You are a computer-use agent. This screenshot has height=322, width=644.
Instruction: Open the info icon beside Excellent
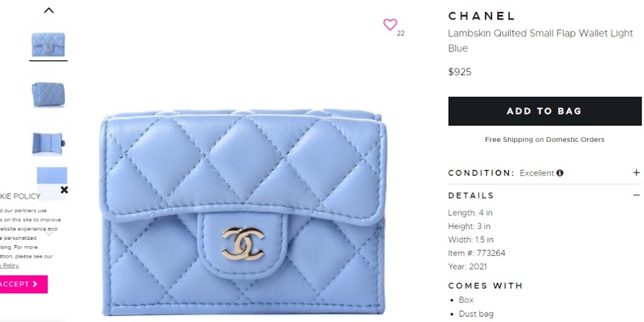(x=559, y=173)
